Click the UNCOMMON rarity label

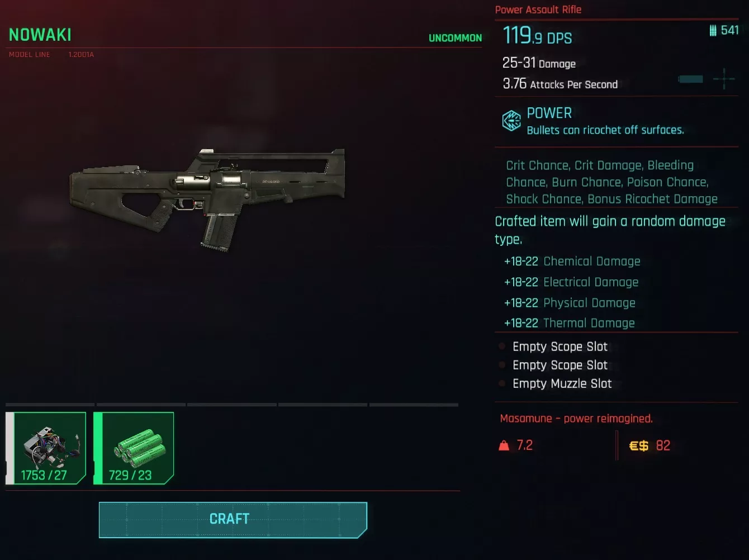point(455,38)
